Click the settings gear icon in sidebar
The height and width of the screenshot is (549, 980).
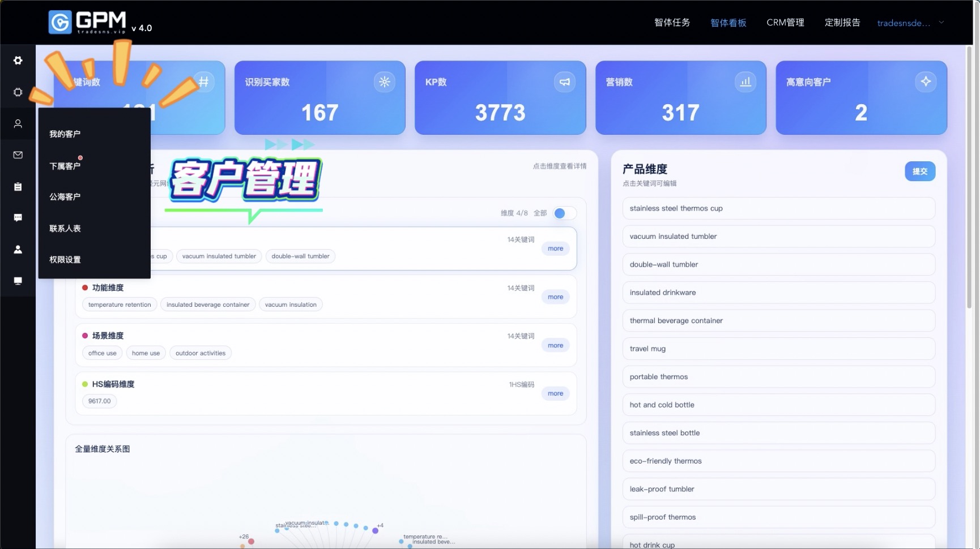tap(18, 61)
